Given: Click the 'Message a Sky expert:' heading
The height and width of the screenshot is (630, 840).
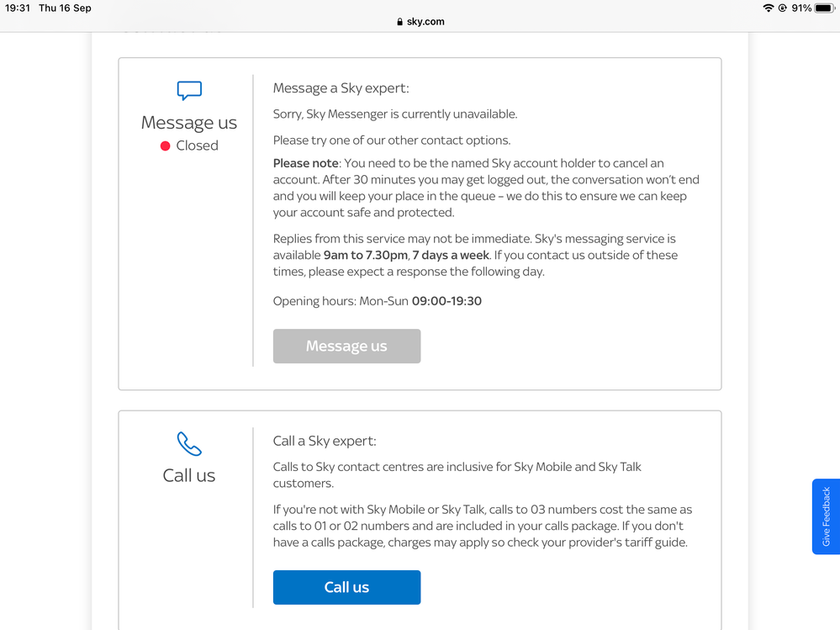Looking at the screenshot, I should (x=341, y=88).
